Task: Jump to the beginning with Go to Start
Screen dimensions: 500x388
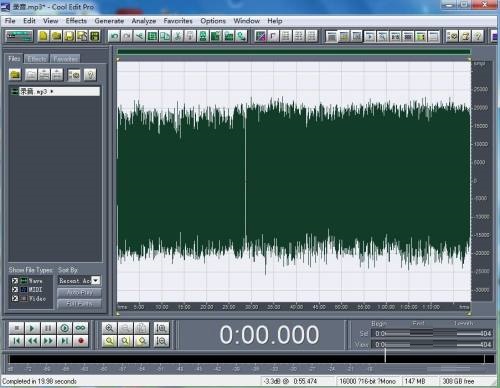Action: (x=16, y=341)
